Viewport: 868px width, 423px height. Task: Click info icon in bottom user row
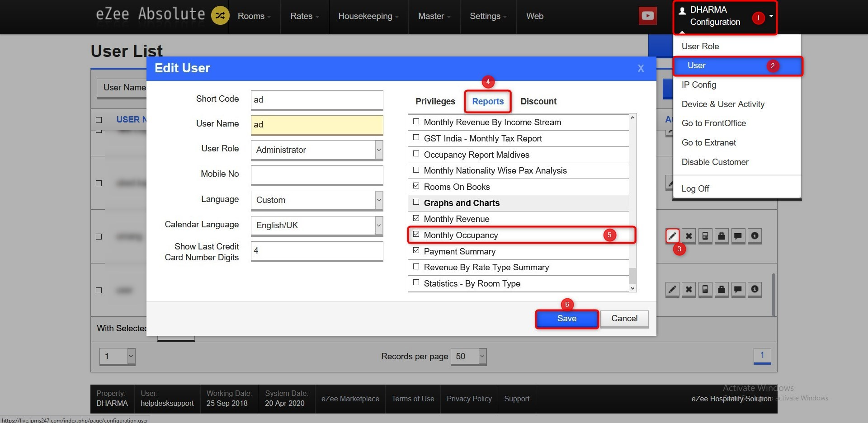pyautogui.click(x=755, y=289)
